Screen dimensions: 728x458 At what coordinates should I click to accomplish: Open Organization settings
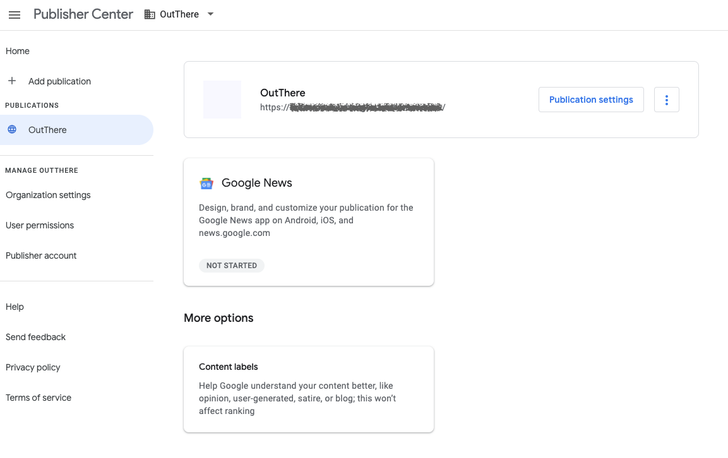point(48,195)
